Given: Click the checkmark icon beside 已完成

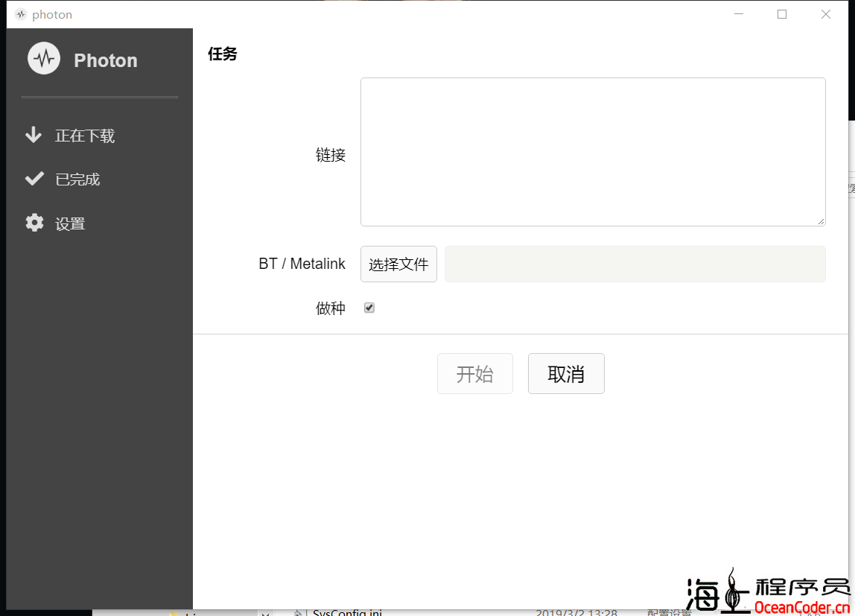Looking at the screenshot, I should coord(34,179).
